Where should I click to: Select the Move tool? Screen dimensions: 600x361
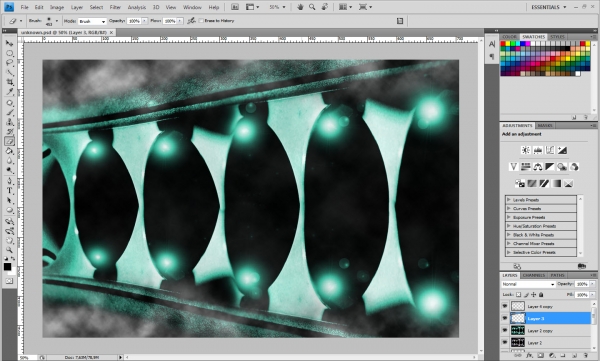[9, 43]
